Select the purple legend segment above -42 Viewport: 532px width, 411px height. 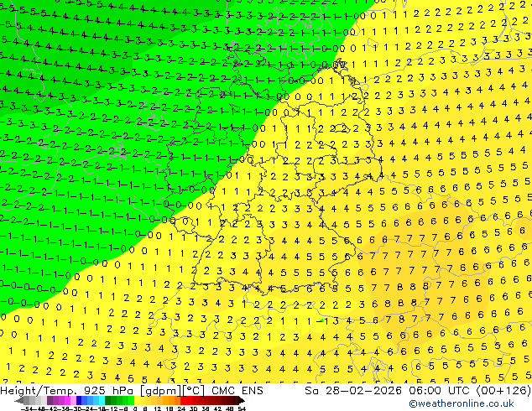point(50,400)
